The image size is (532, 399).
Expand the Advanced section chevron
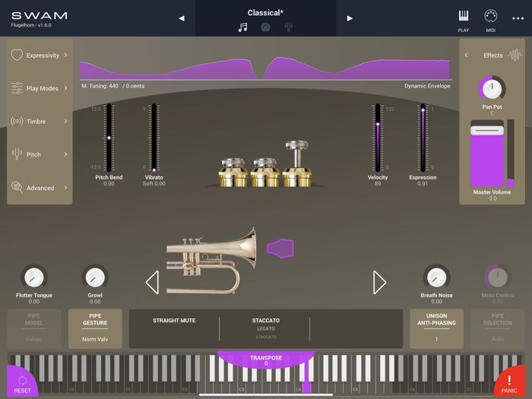click(x=65, y=188)
